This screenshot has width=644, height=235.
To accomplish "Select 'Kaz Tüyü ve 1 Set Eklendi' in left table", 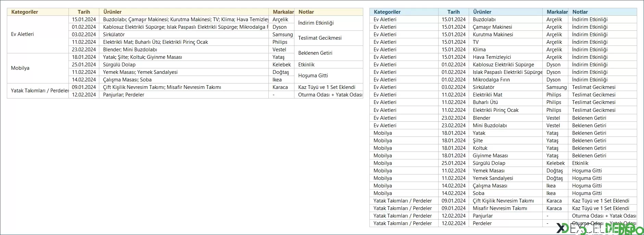I will tap(329, 87).
